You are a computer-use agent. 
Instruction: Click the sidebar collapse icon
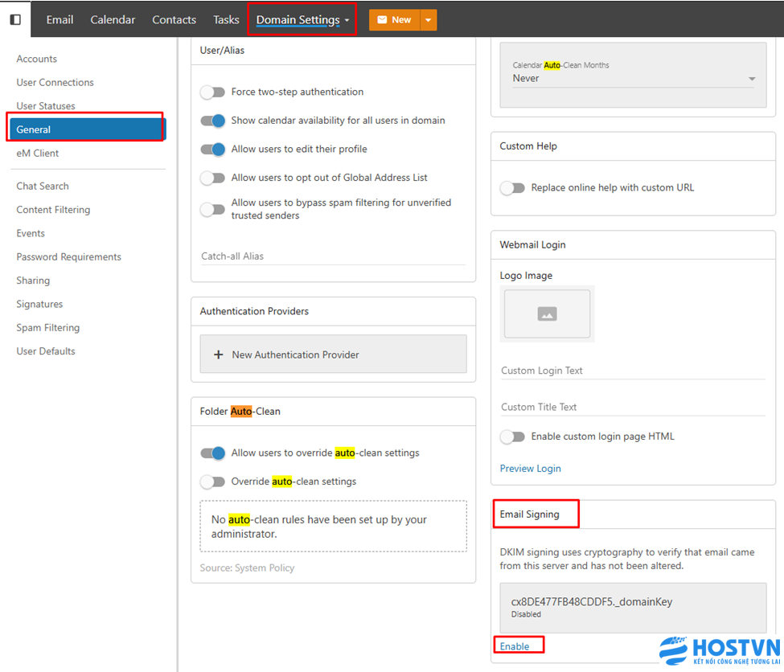pyautogui.click(x=15, y=19)
